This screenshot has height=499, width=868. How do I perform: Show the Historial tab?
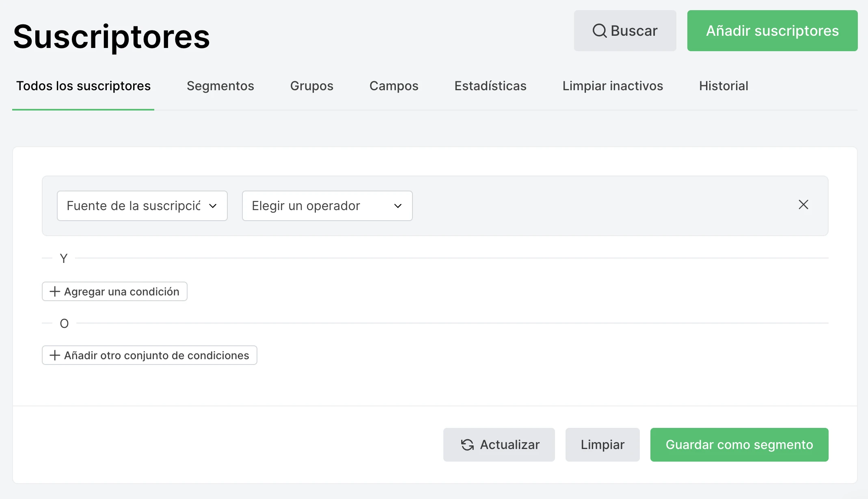[x=723, y=86]
